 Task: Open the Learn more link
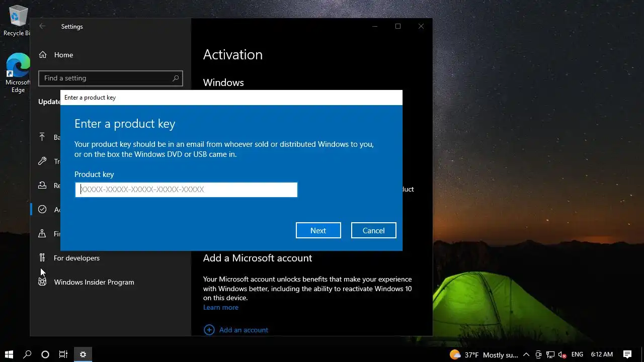[221, 307]
